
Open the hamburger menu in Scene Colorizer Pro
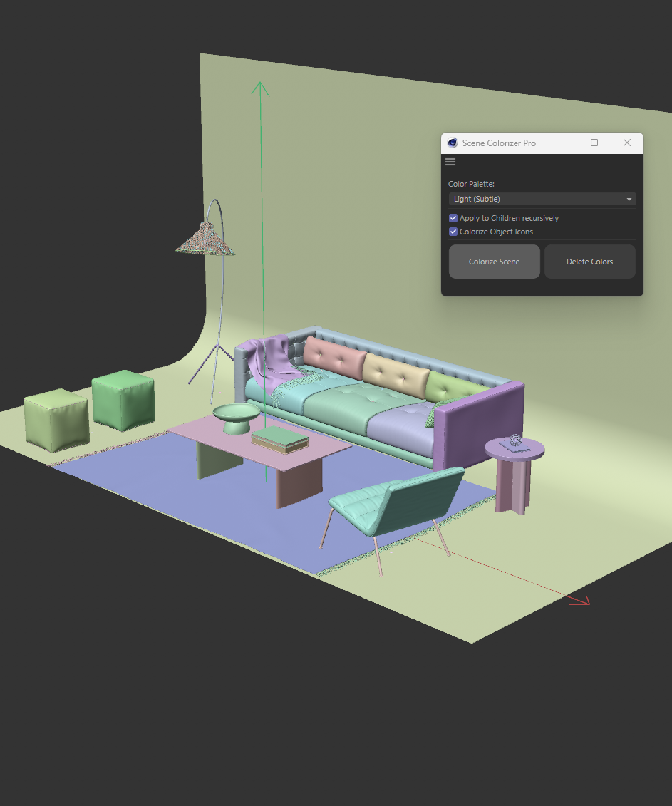(x=450, y=161)
